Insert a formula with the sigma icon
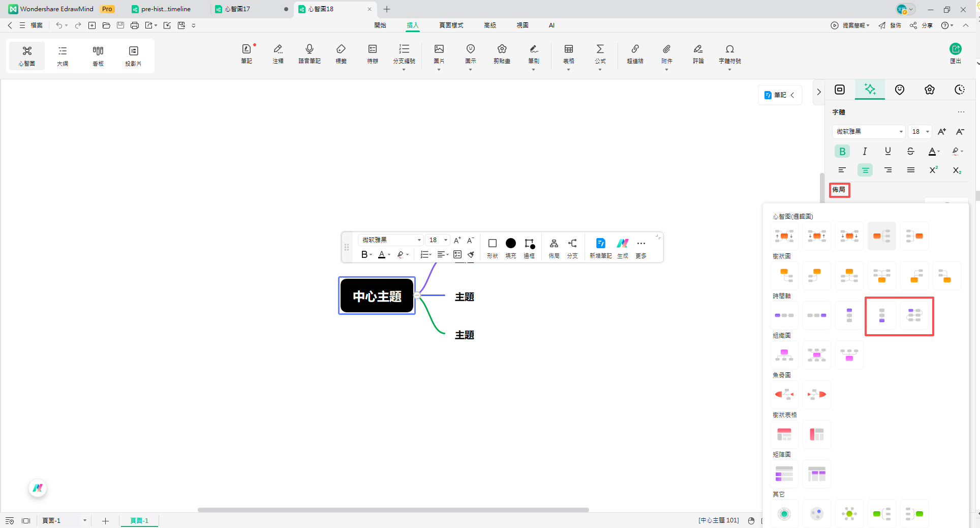980x528 pixels. pyautogui.click(x=600, y=53)
